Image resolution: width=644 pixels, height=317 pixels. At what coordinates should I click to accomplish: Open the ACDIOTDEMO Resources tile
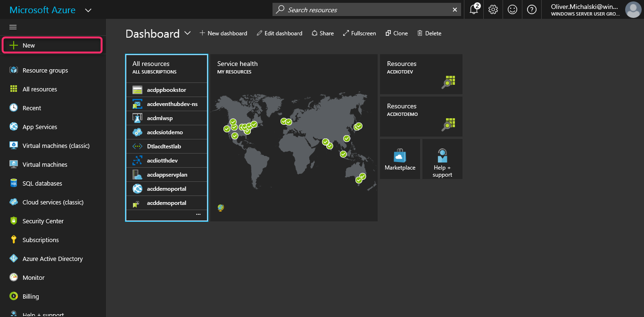[x=421, y=116]
